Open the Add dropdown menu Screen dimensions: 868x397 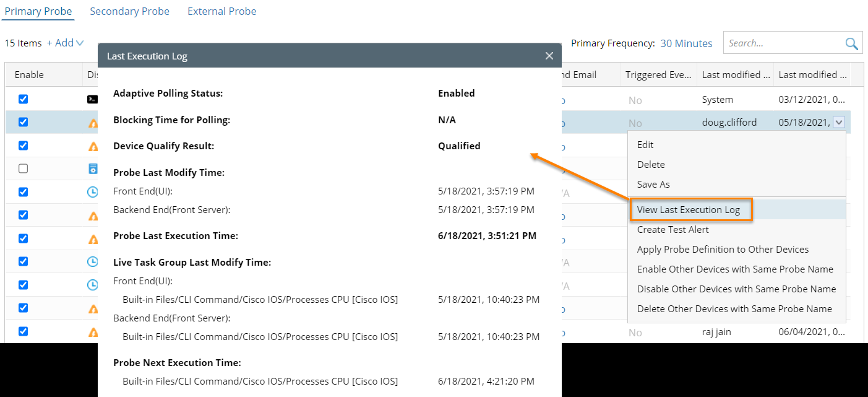pos(65,43)
